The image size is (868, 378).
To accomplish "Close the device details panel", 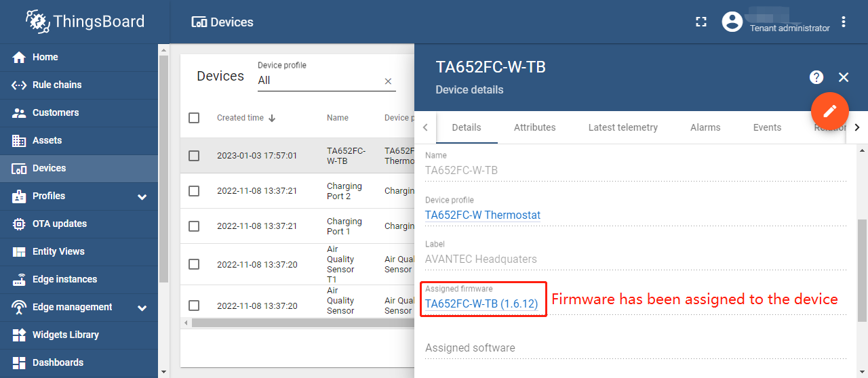I will pos(844,77).
